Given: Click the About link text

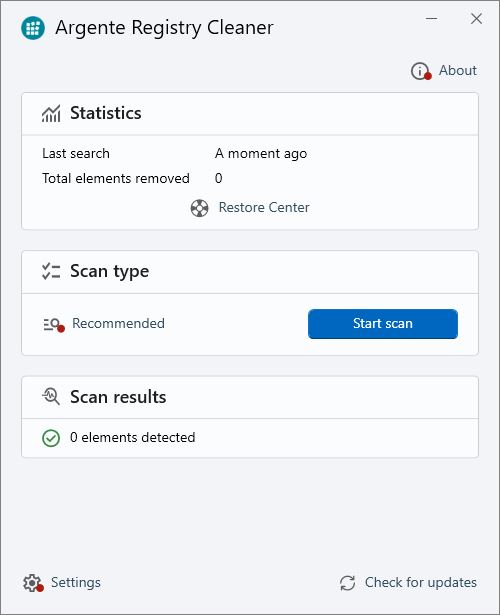Looking at the screenshot, I should [x=458, y=71].
